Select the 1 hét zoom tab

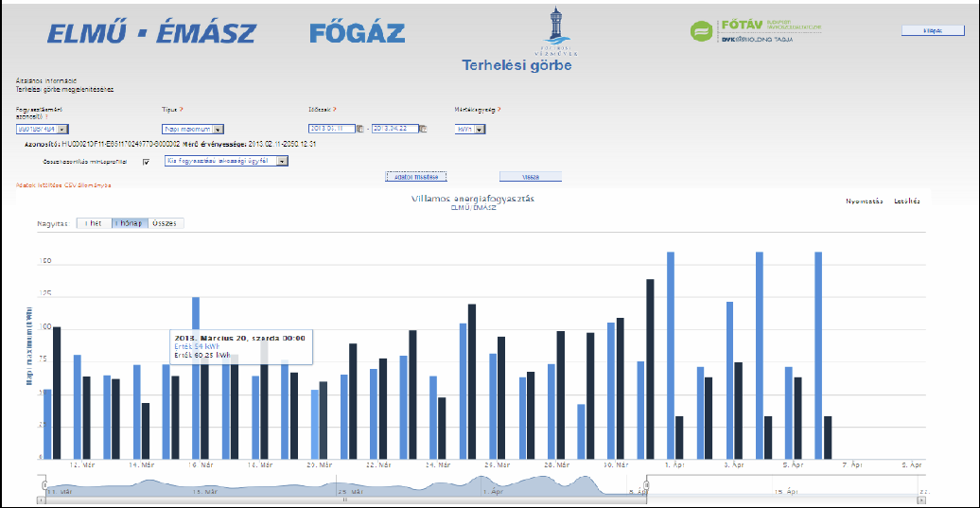click(x=94, y=223)
